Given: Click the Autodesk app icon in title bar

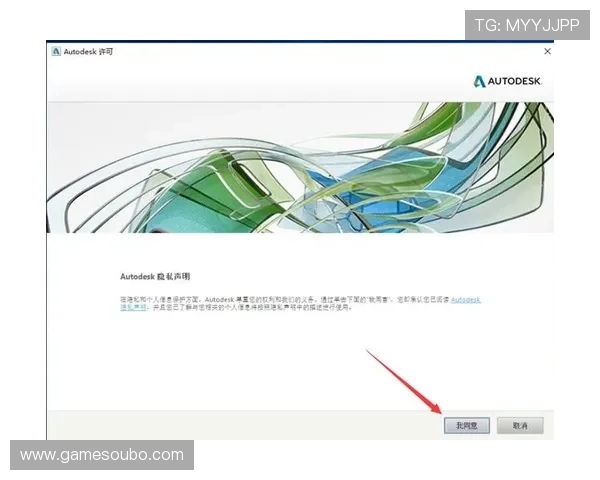Looking at the screenshot, I should tap(56, 51).
